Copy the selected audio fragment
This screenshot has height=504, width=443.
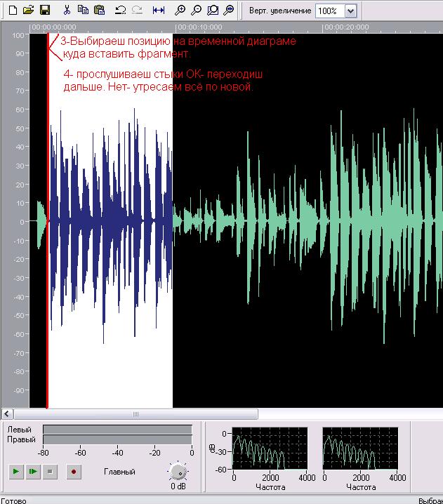coord(83,11)
